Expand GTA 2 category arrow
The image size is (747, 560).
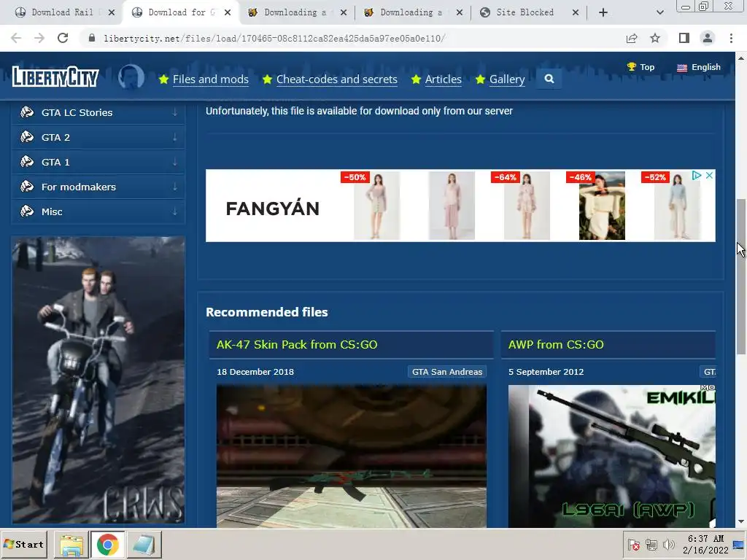(175, 136)
